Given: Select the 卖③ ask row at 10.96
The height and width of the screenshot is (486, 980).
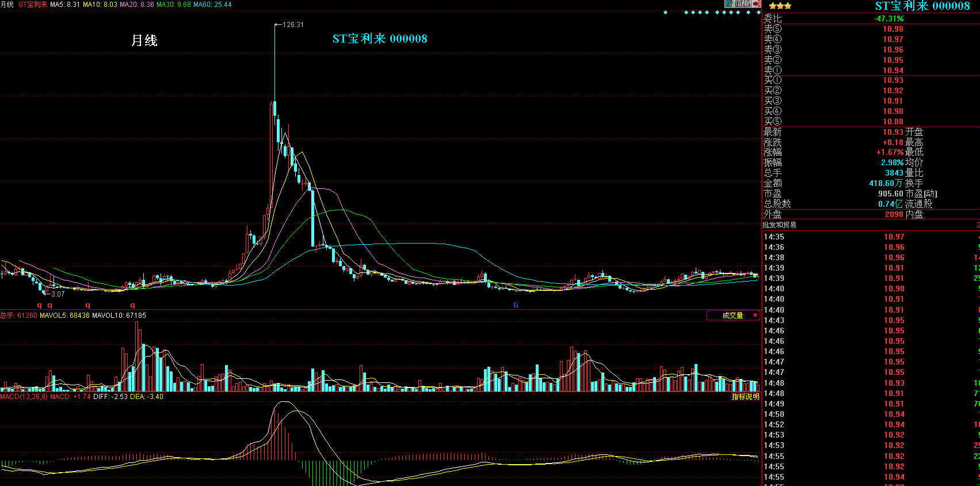Looking at the screenshot, I should tap(871, 50).
